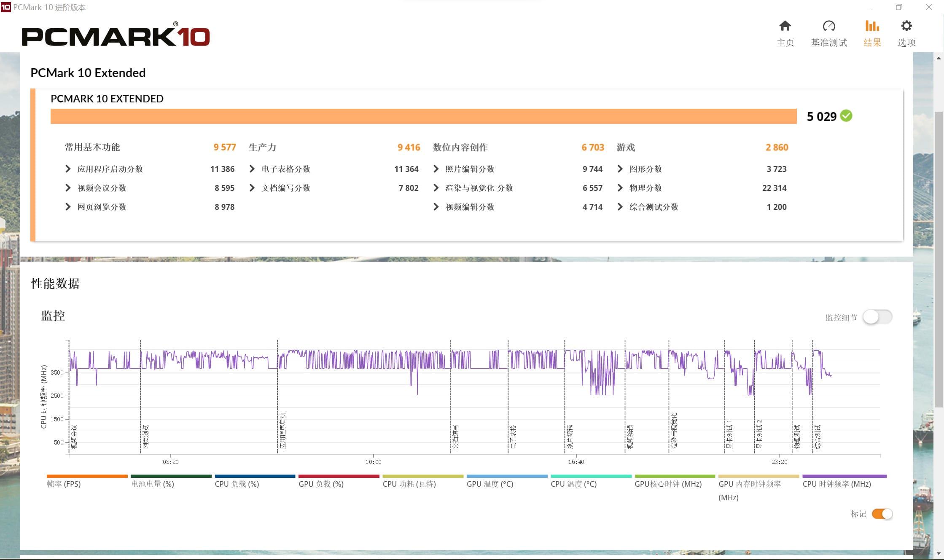
Task: Click the 渲染与视觉化 分数 label
Action: pos(479,188)
